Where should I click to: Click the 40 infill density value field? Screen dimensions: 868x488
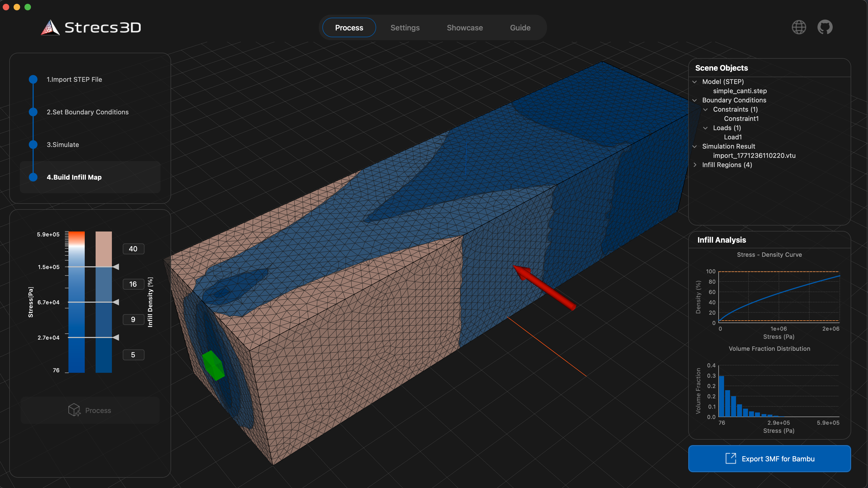[x=133, y=249]
